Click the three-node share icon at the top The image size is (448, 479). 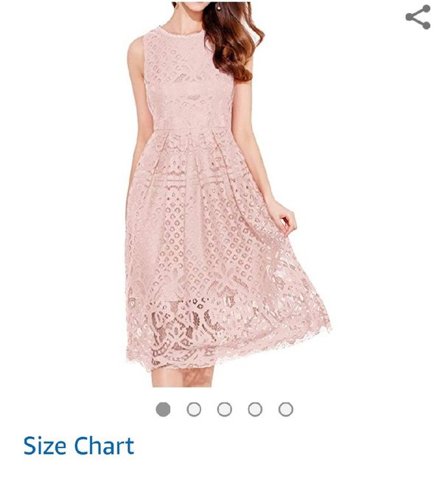(x=418, y=17)
